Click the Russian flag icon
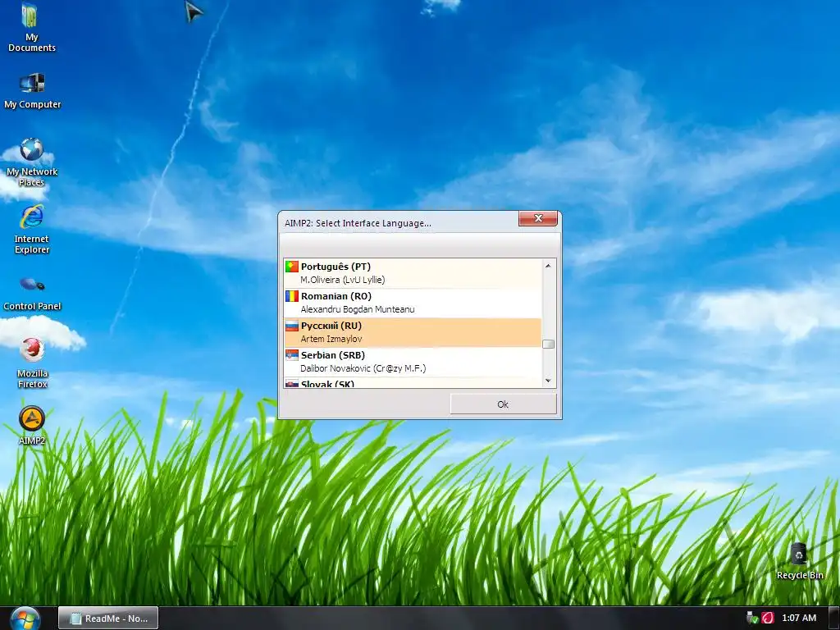Viewport: 840px width, 630px height. click(291, 325)
